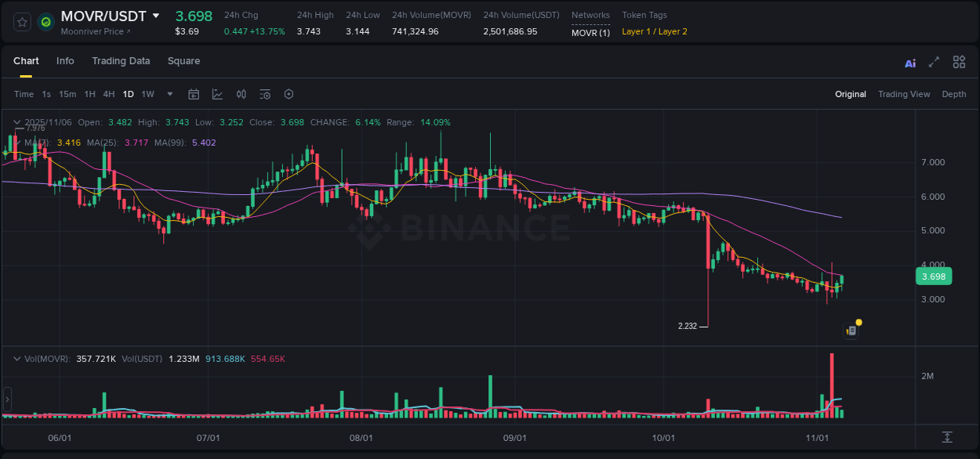The height and width of the screenshot is (459, 980).
Task: Open the extra timeframe dropdown arrow
Action: (x=169, y=94)
